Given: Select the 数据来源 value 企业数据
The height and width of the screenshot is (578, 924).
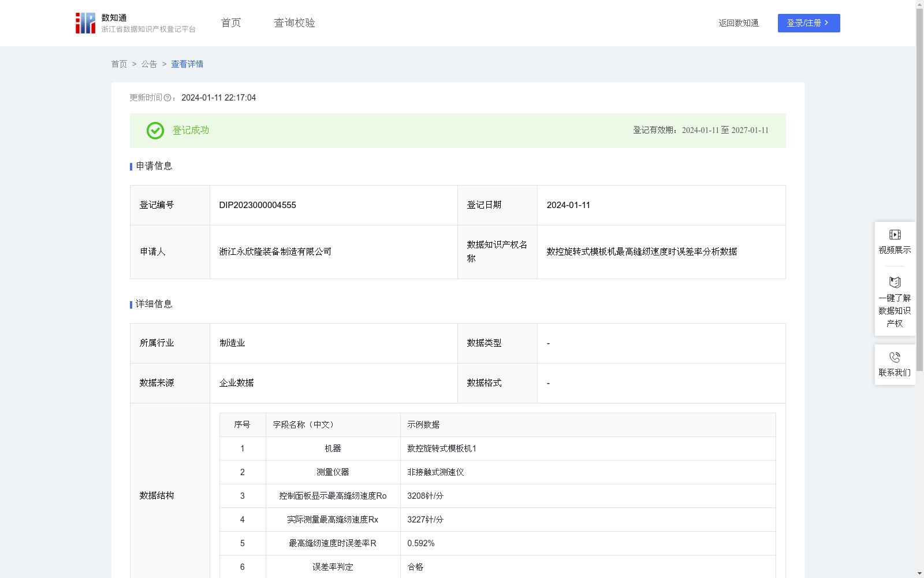Looking at the screenshot, I should pyautogui.click(x=236, y=383).
